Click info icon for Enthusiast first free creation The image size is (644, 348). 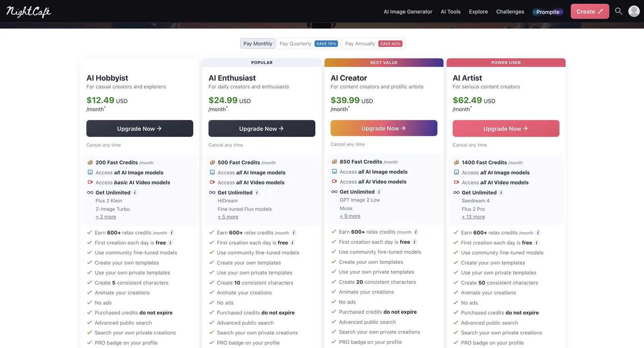click(x=292, y=243)
